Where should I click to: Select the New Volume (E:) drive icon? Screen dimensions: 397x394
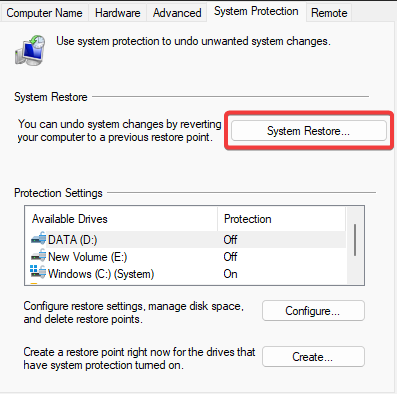39,256
